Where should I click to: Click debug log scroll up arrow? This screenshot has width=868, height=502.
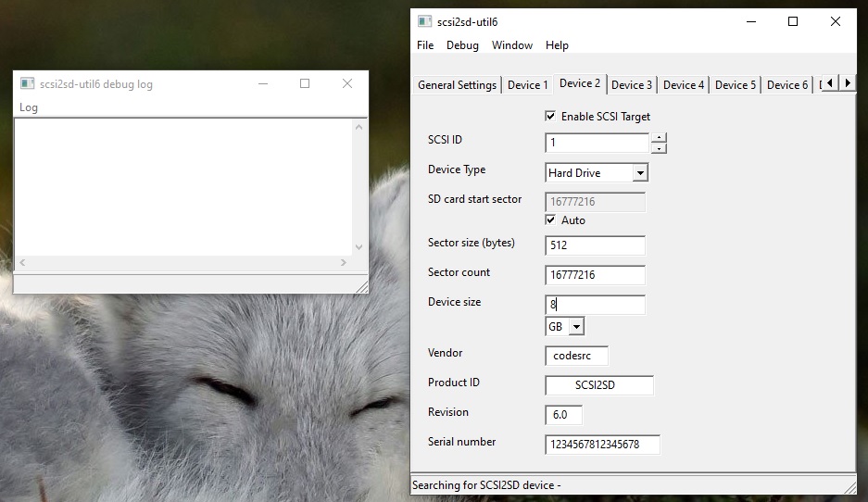(x=359, y=127)
